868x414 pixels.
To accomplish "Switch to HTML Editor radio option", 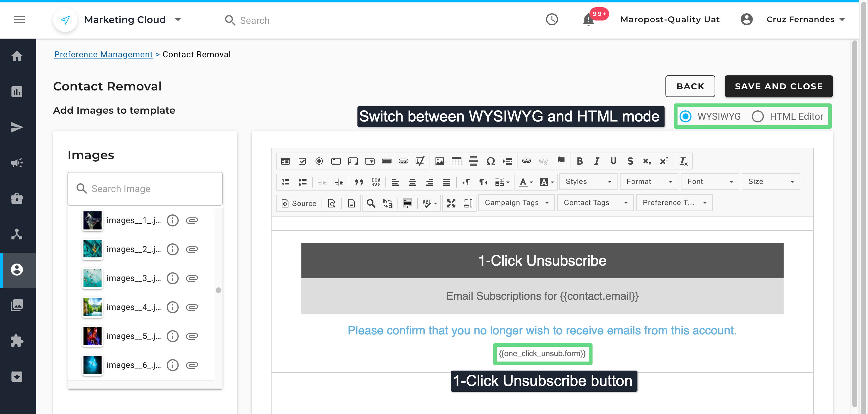I will click(757, 116).
